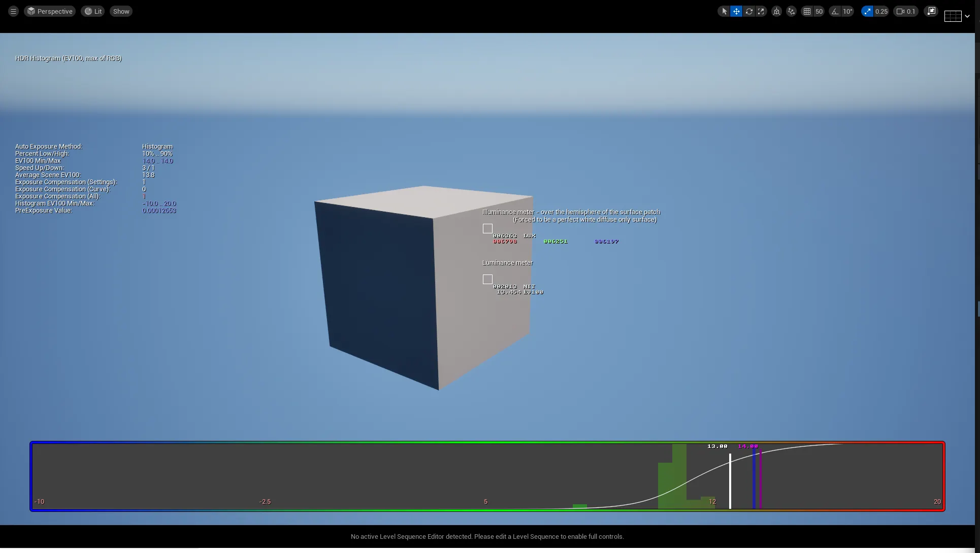
Task: Open the surface snapping options icon
Action: coord(791,11)
